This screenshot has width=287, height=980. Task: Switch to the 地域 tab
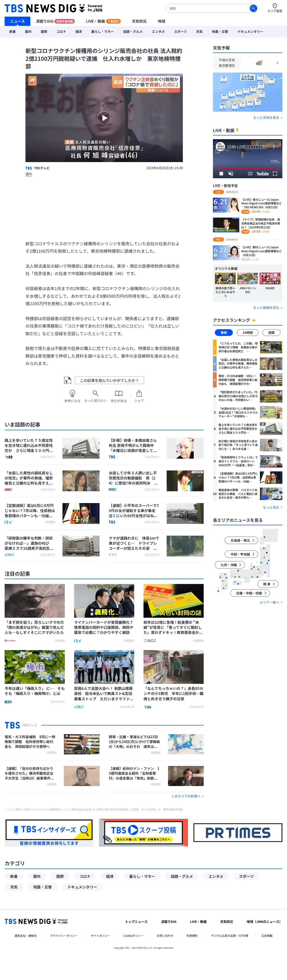[x=161, y=21]
